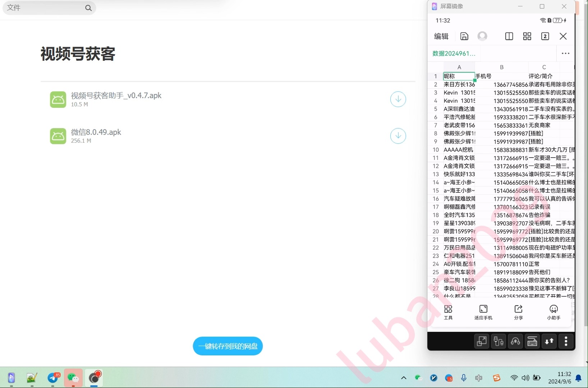Tap 分享 share icon
Viewport: 588px width, 388px height.
coord(518,312)
